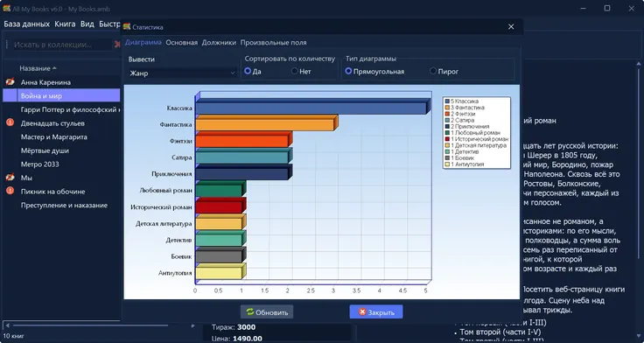Click the Посетить веб-страницу книги link
The width and height of the screenshot is (644, 343).
(x=574, y=289)
